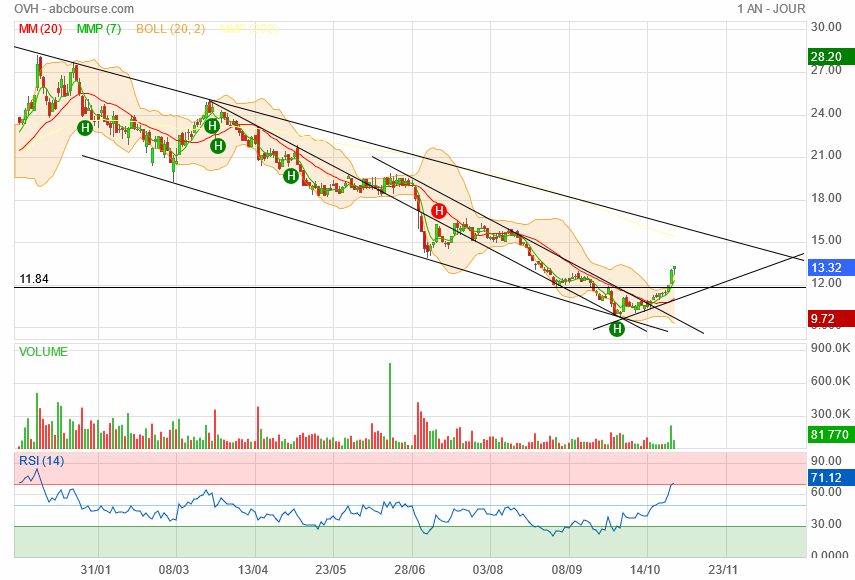Click the green H marker near 21.00 before 23/05

click(291, 176)
